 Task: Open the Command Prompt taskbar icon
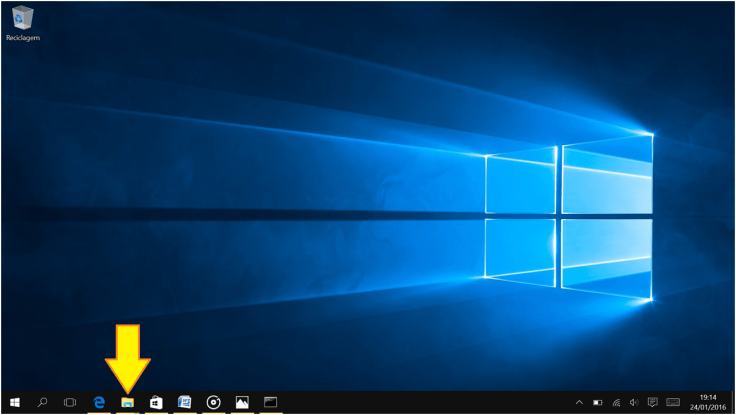(x=270, y=402)
